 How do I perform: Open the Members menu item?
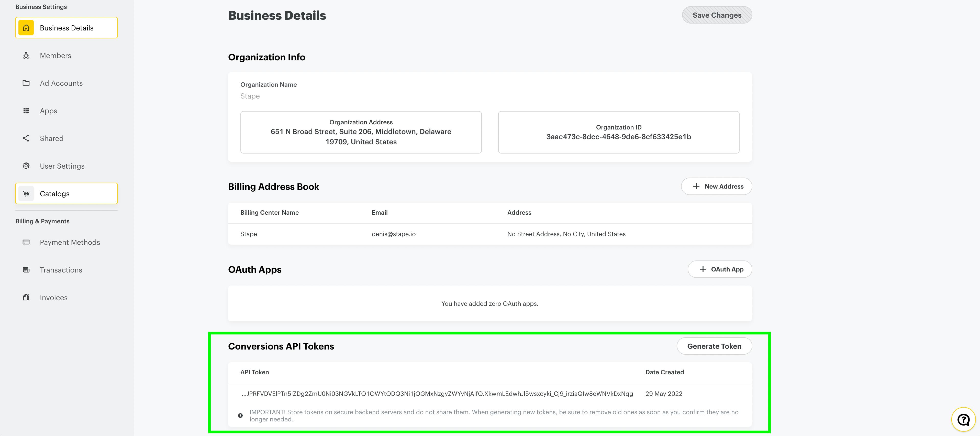[66, 56]
